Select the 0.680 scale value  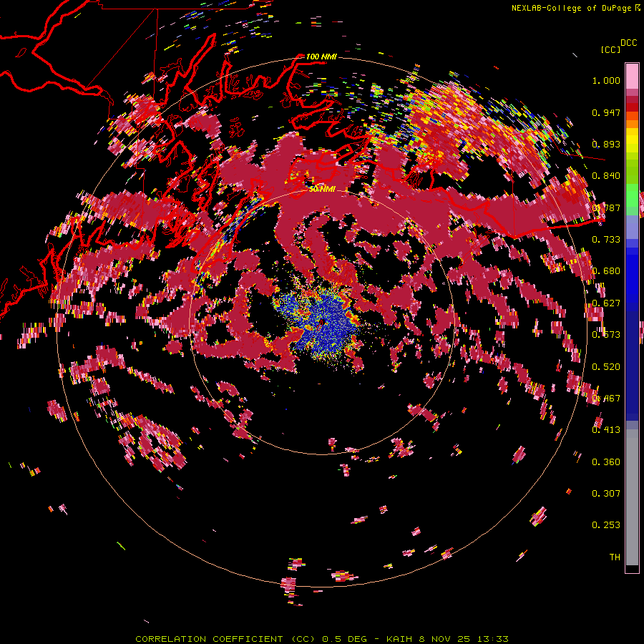606,271
